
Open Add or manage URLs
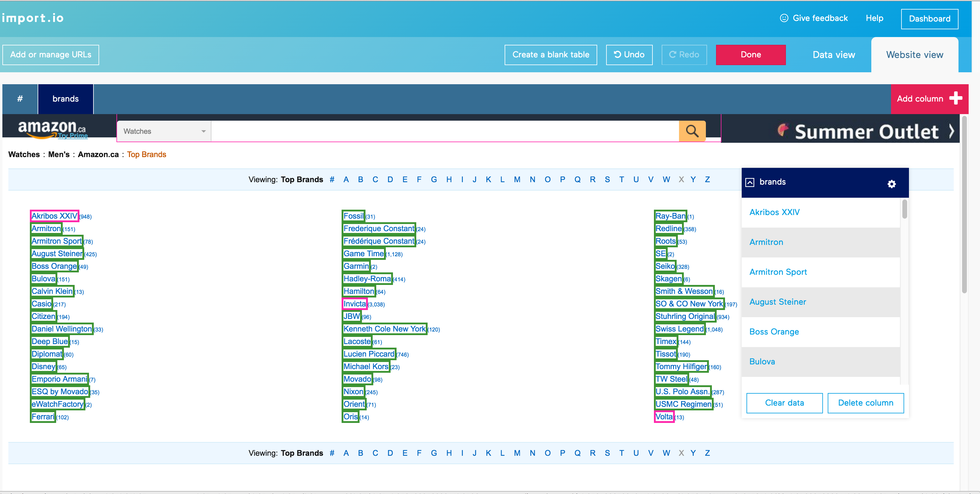(x=50, y=55)
